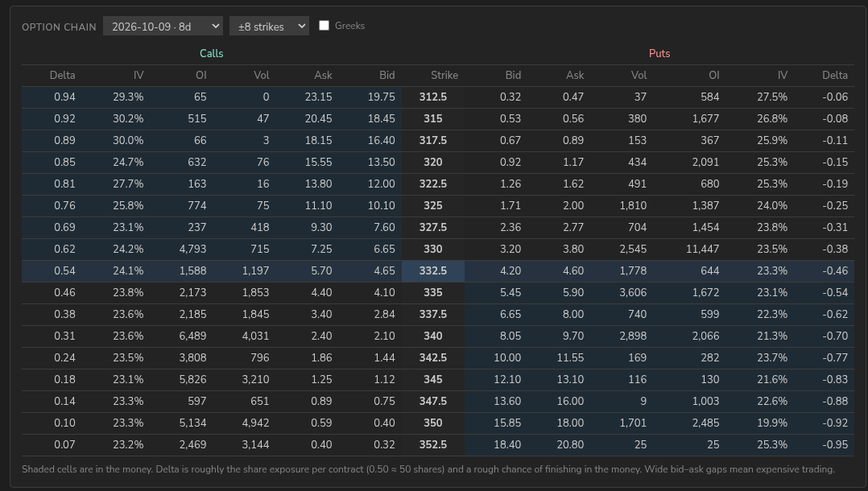
Task: Click the puts IV column header
Action: point(782,76)
